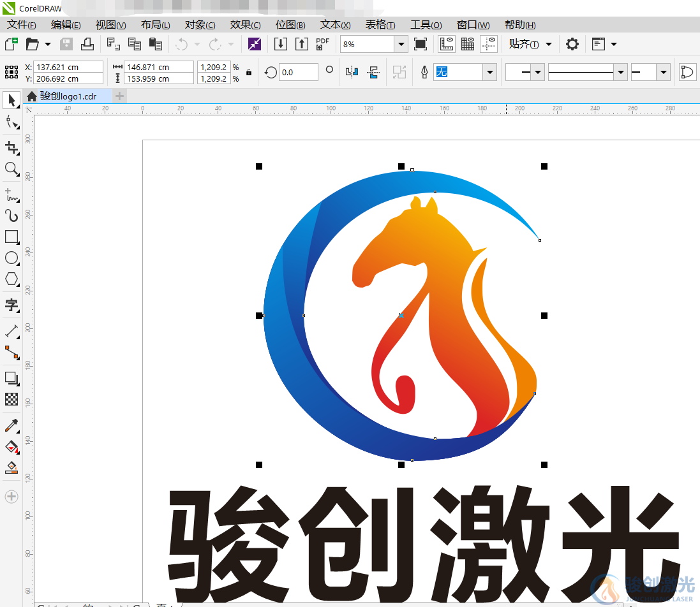
Task: Open the outline width dropdown arrow
Action: (489, 72)
